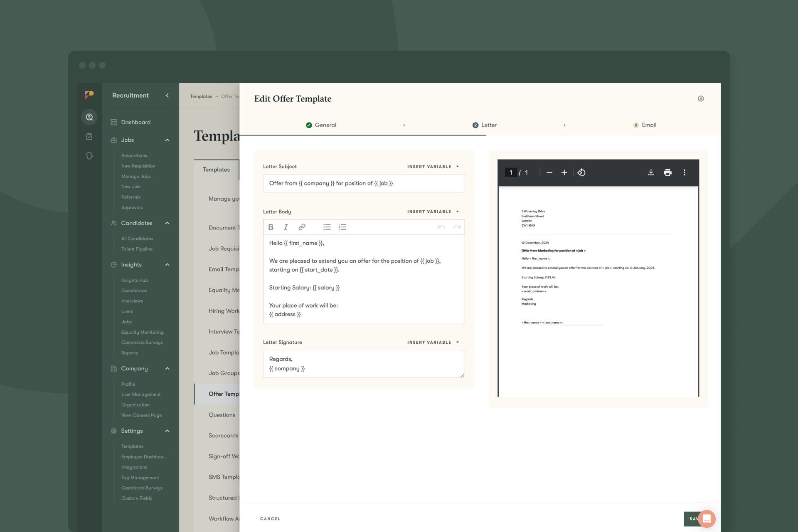Cancel editing the offer template
The width and height of the screenshot is (798, 532).
pyautogui.click(x=270, y=519)
